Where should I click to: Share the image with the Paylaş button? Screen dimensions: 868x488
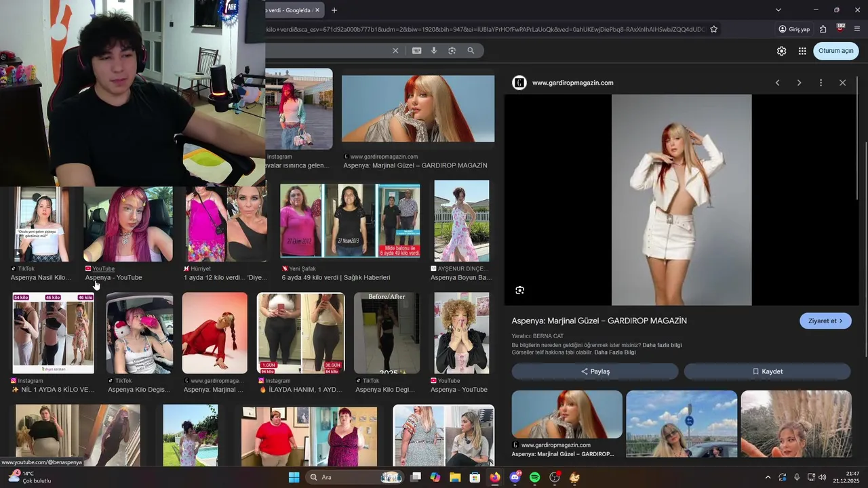click(595, 371)
